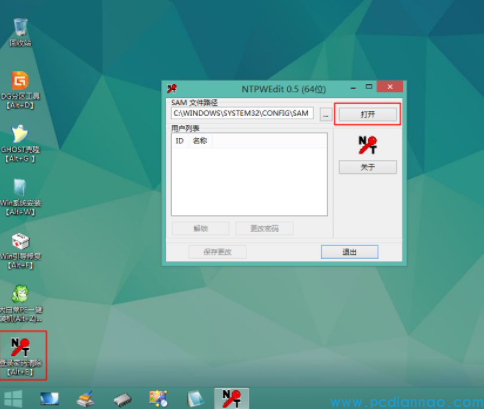This screenshot has height=409, width=484.
Task: Select the Win system install desktop icon
Action: pyautogui.click(x=20, y=197)
